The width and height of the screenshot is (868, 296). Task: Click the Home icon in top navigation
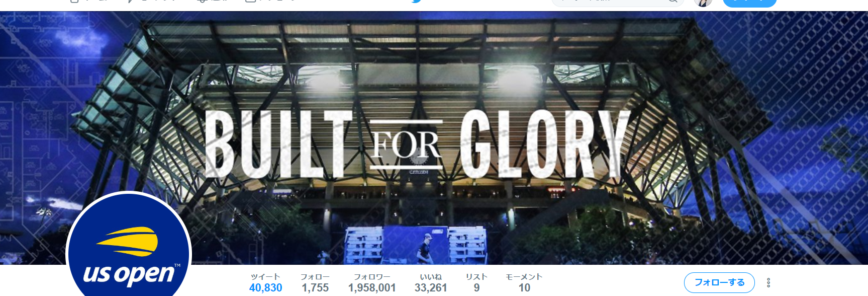[x=74, y=1]
